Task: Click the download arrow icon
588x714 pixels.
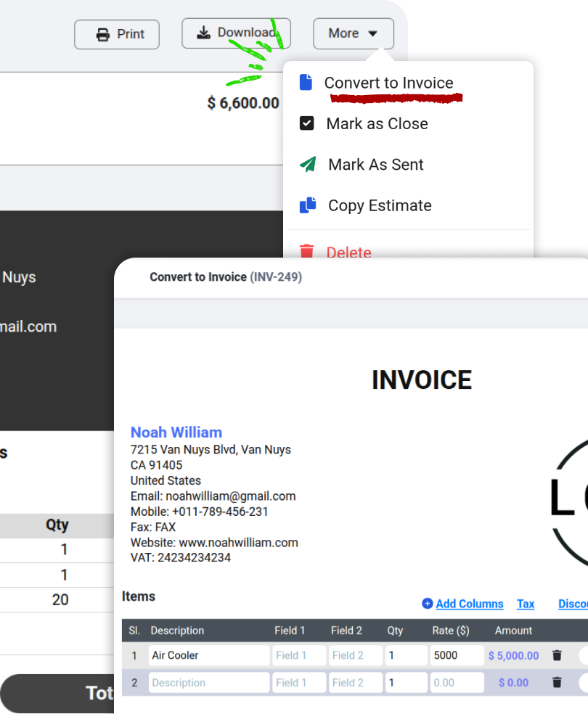Action: coord(204,33)
